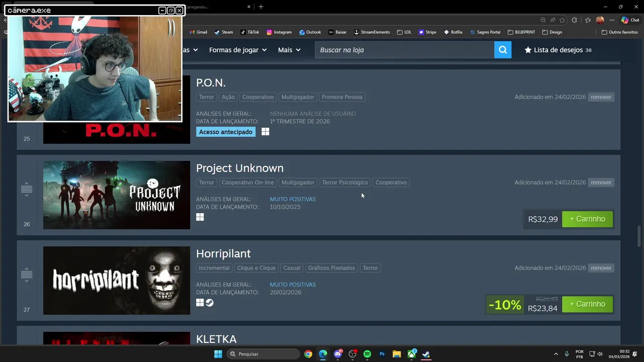Open the StreamElements bookmark
The height and width of the screenshot is (362, 644).
click(371, 32)
